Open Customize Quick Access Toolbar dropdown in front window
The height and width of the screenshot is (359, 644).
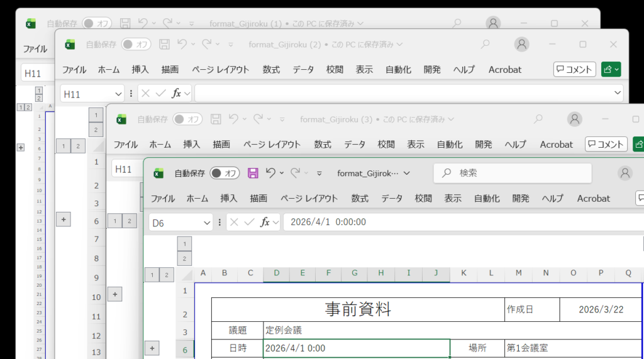(x=319, y=173)
